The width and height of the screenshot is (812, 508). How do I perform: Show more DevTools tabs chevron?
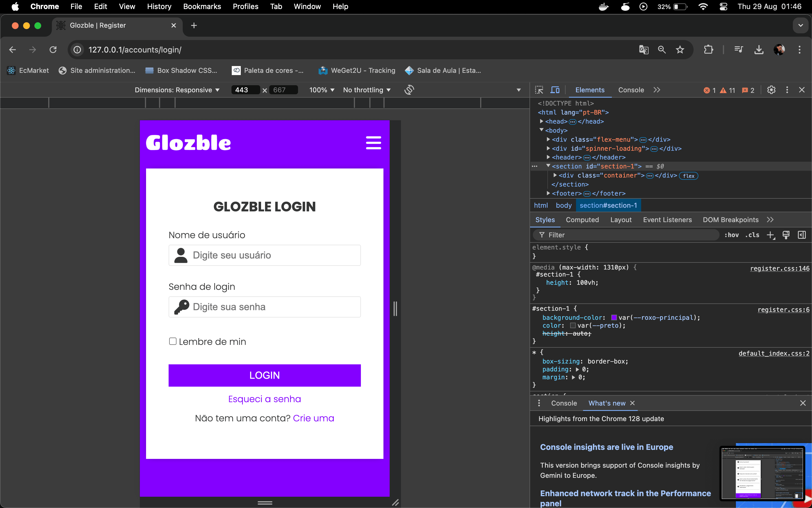click(x=657, y=90)
